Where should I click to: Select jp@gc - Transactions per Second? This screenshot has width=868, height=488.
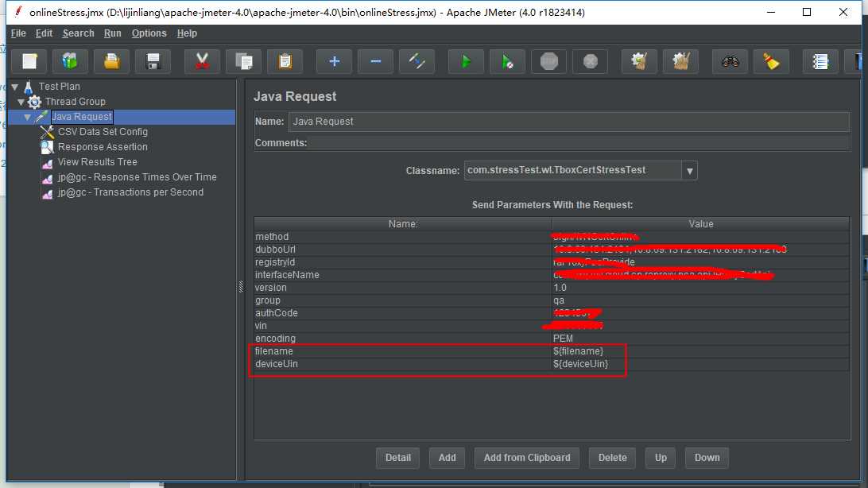point(130,192)
